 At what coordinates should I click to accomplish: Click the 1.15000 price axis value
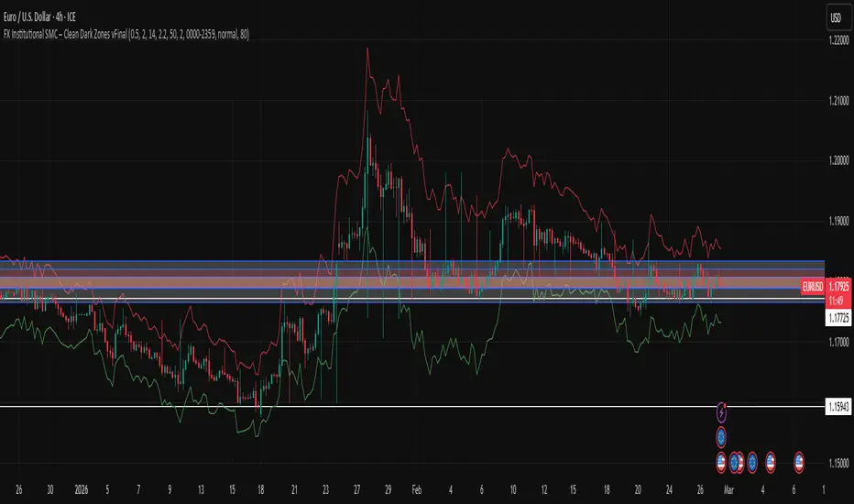[838, 463]
